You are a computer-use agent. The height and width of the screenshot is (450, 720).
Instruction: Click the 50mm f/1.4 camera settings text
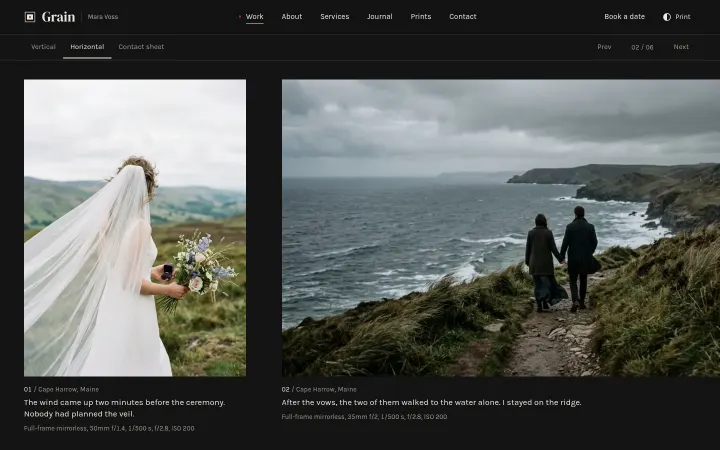coord(109,428)
